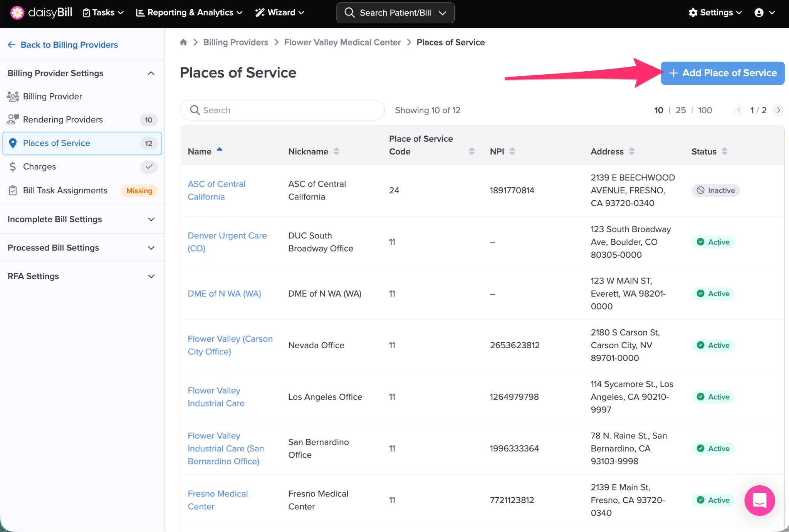Image resolution: width=789 pixels, height=532 pixels.
Task: Sort by Nickname column arrows
Action: pyautogui.click(x=336, y=151)
